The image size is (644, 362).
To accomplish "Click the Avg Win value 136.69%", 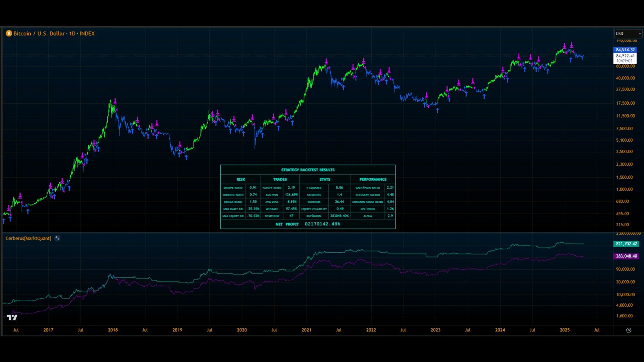I will click(291, 195).
